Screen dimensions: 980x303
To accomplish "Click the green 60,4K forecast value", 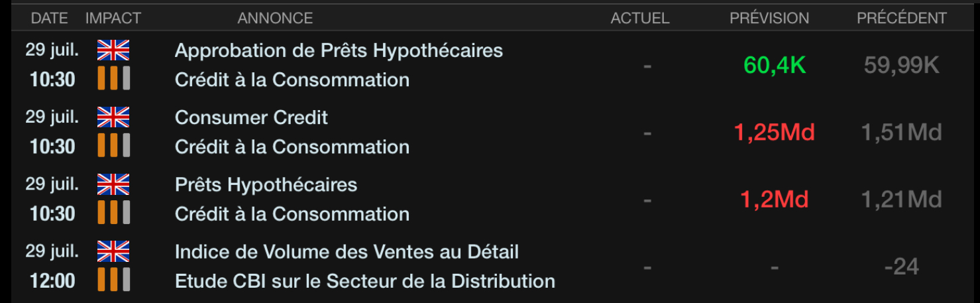I will click(775, 65).
